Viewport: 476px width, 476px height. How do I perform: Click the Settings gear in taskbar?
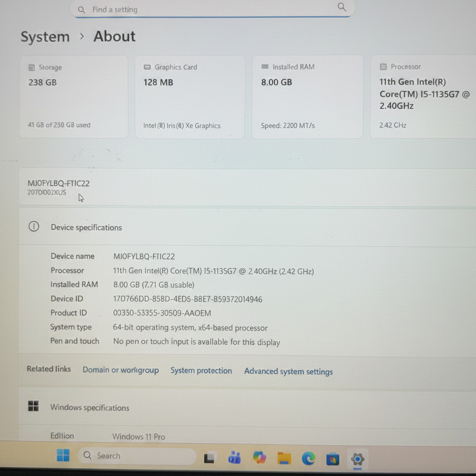pyautogui.click(x=357, y=459)
